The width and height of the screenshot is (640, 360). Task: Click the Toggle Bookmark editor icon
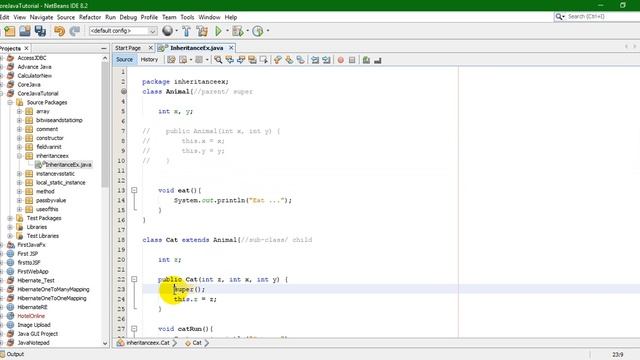tap(301, 60)
